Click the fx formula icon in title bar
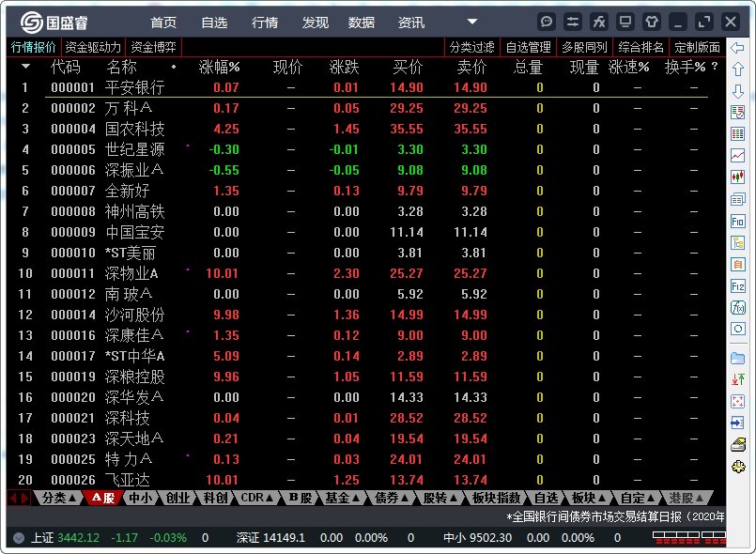 coord(598,21)
